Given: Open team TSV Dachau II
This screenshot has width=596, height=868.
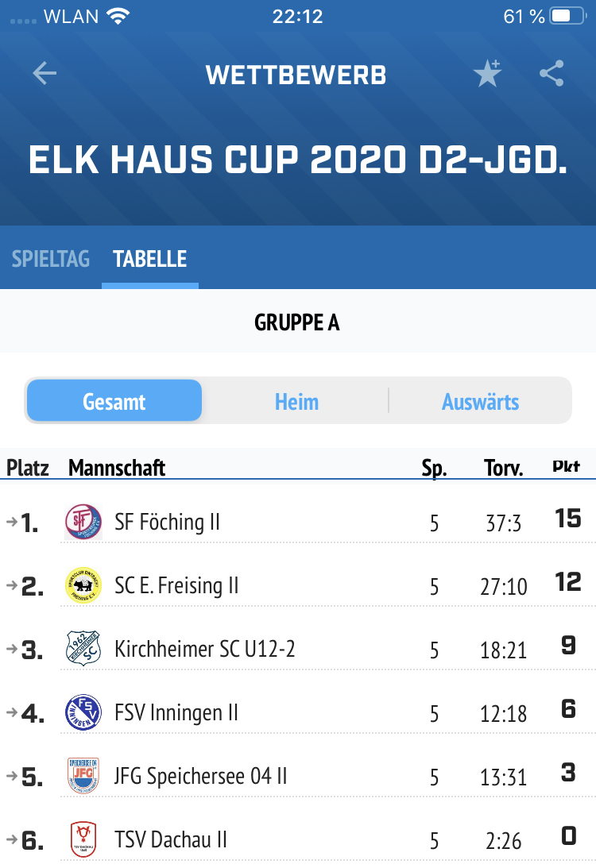Looking at the screenshot, I should point(171,839).
